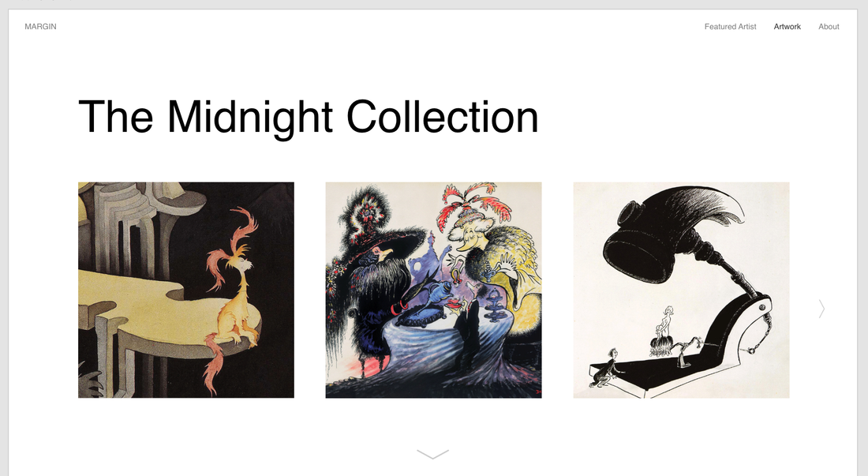
Task: Open the orange creature on ledge artwork
Action: [x=186, y=290]
